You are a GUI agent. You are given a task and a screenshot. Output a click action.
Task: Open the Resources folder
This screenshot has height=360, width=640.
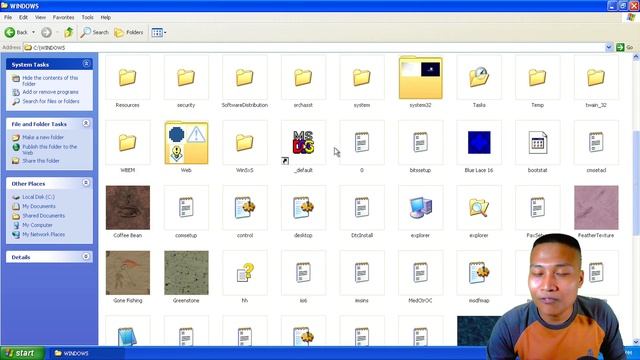pos(127,78)
